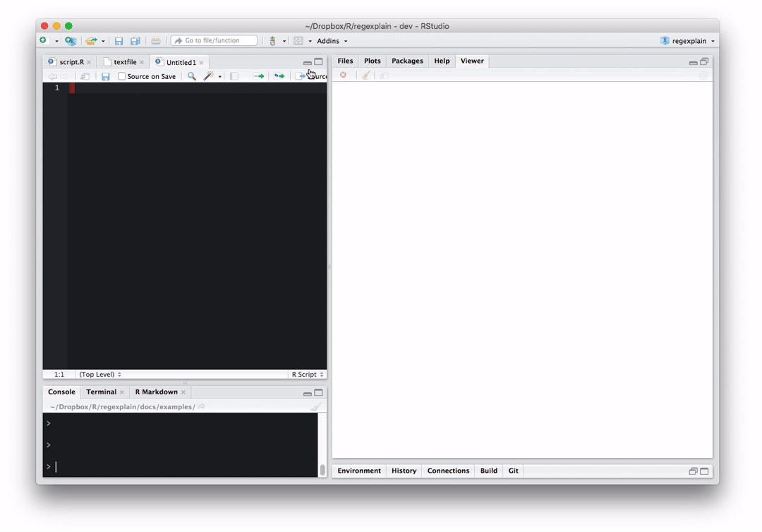The width and height of the screenshot is (762, 532).
Task: Switch to the Packages tab
Action: [407, 61]
